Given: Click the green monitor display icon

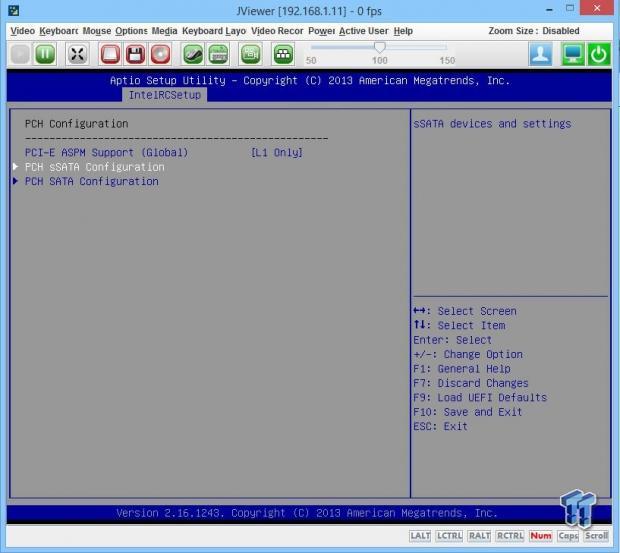Looking at the screenshot, I should 573,54.
